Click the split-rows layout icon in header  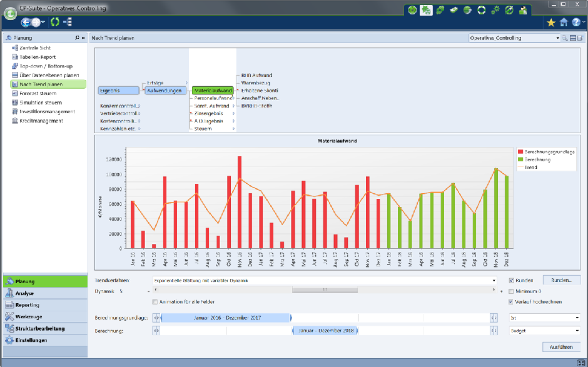[x=573, y=38]
